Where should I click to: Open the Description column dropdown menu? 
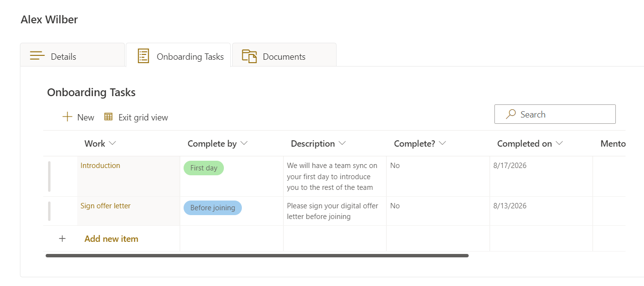[x=342, y=143]
